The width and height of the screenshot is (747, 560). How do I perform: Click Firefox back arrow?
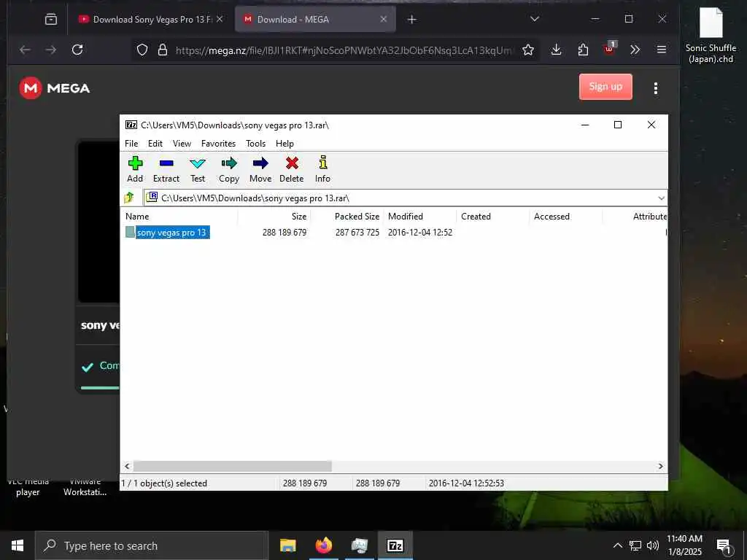click(25, 50)
